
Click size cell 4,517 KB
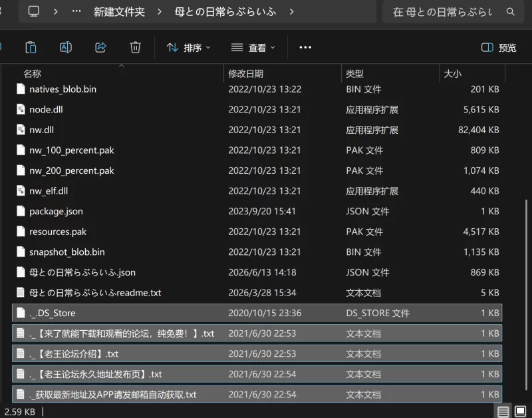tap(481, 232)
